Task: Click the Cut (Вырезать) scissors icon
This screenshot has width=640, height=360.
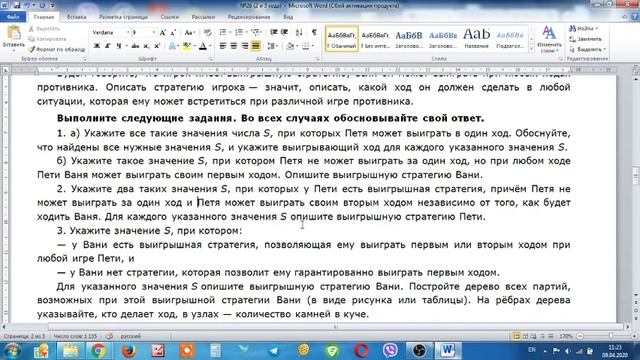Action: point(31,29)
